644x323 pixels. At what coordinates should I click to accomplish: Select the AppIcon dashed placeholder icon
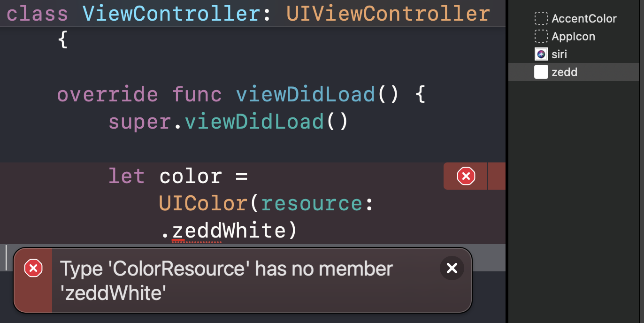tap(541, 37)
